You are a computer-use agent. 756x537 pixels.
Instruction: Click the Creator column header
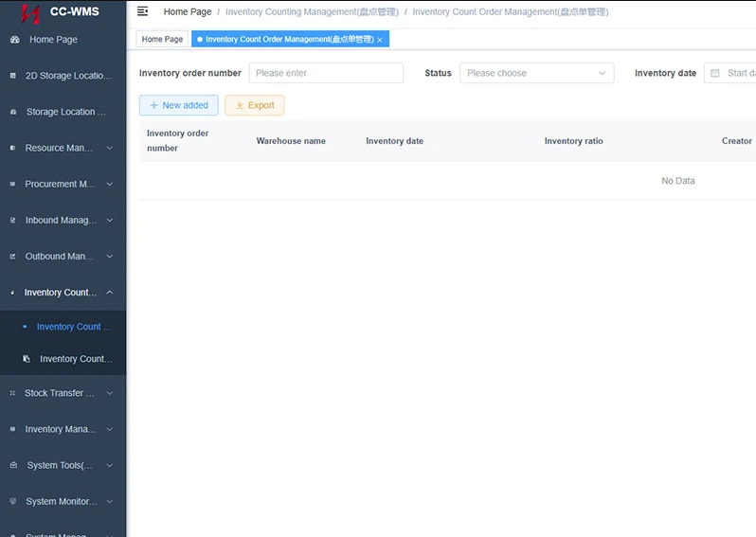tap(736, 141)
